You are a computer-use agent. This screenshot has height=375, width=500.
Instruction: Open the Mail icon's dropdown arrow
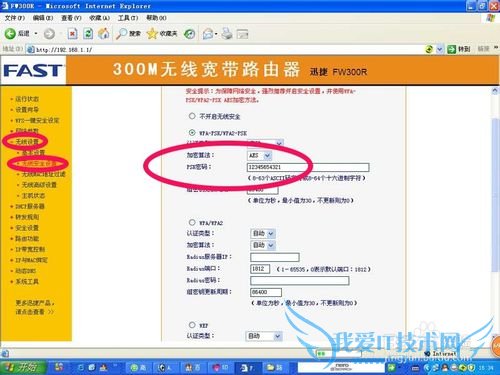pyautogui.click(x=216, y=34)
